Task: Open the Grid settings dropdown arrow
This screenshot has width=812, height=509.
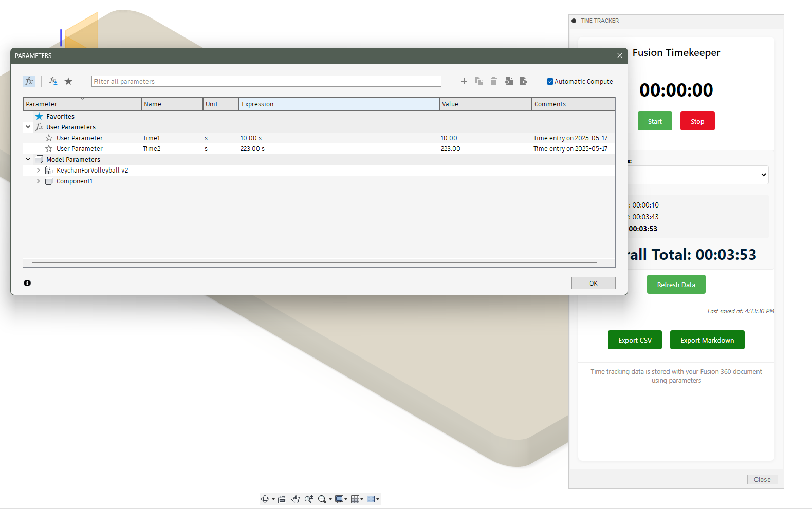Action: point(362,499)
